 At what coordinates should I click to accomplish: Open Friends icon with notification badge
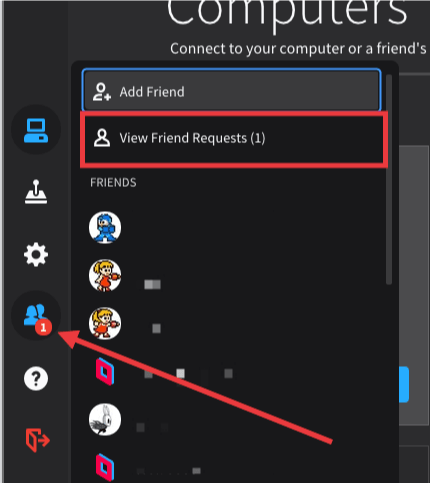point(36,315)
